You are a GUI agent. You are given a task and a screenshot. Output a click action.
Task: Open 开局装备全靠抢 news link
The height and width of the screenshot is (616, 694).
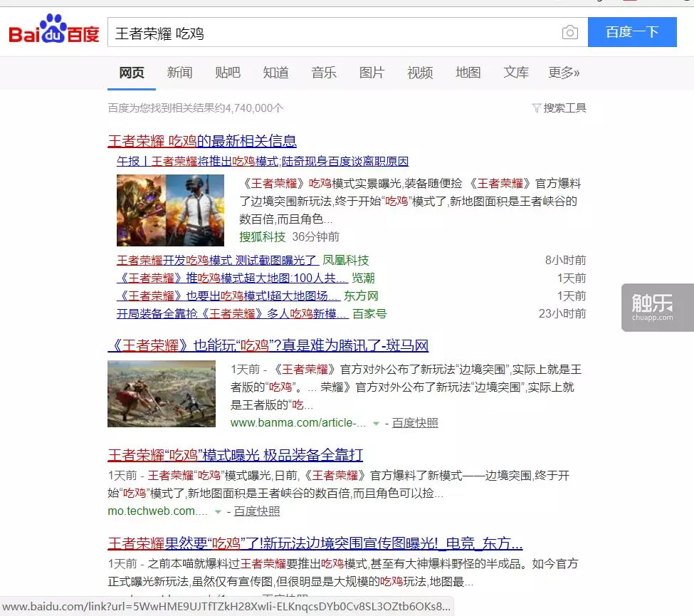point(232,314)
